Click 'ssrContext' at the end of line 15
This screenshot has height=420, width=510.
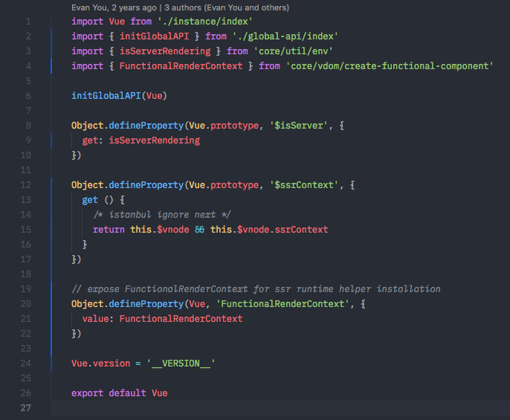point(301,230)
